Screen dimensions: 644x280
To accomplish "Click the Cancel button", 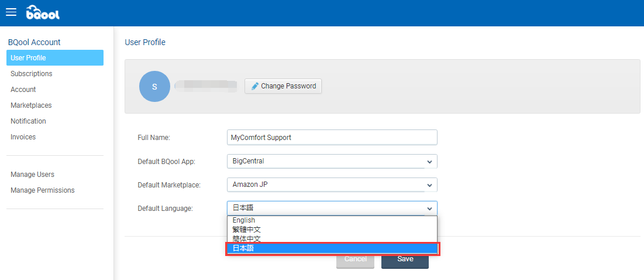I will (355, 259).
